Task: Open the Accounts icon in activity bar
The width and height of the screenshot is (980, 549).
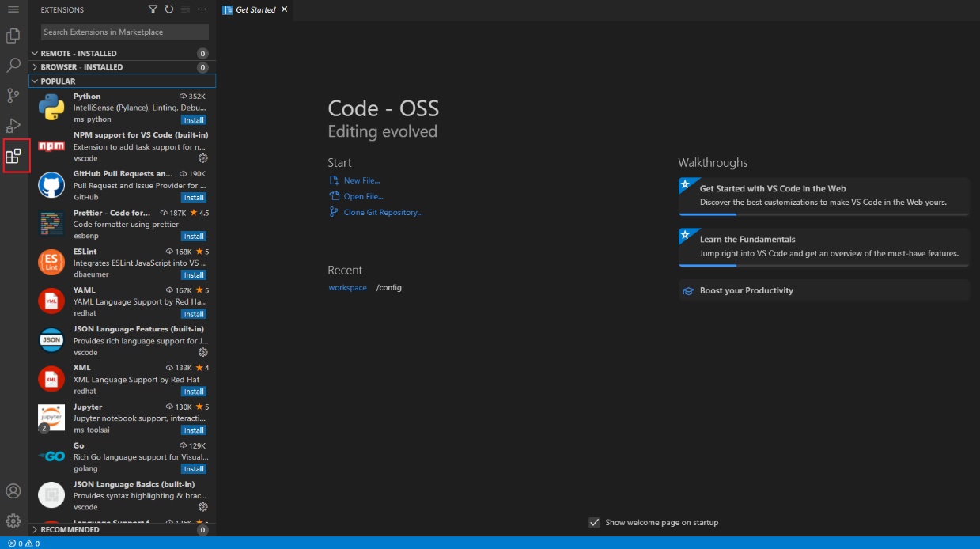Action: (x=13, y=491)
